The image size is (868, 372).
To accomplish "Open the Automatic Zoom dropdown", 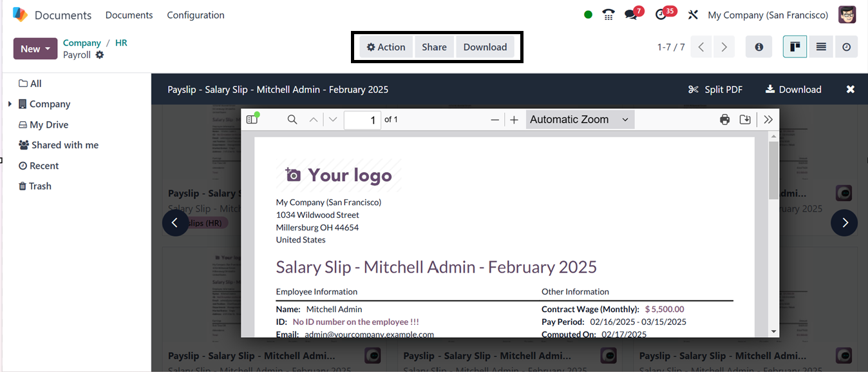I will point(580,119).
